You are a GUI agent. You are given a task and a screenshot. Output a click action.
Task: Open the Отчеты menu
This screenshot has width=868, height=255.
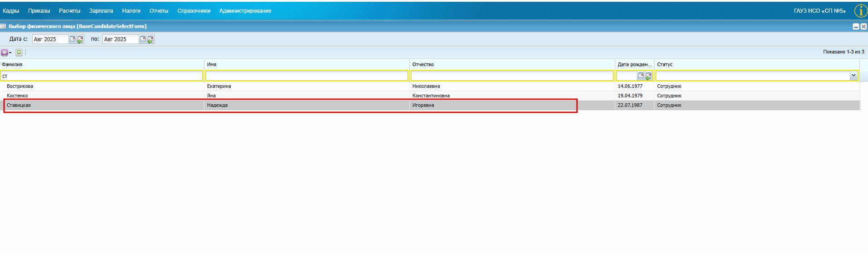[159, 11]
